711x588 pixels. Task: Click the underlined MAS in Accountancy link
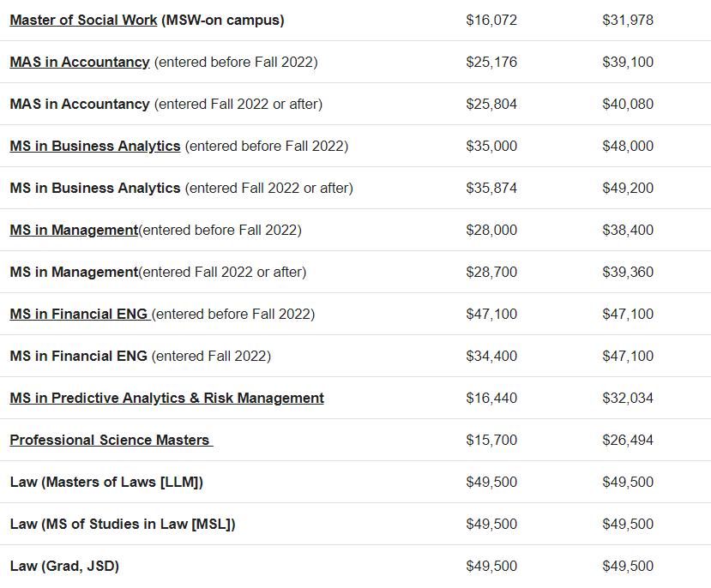(x=80, y=62)
